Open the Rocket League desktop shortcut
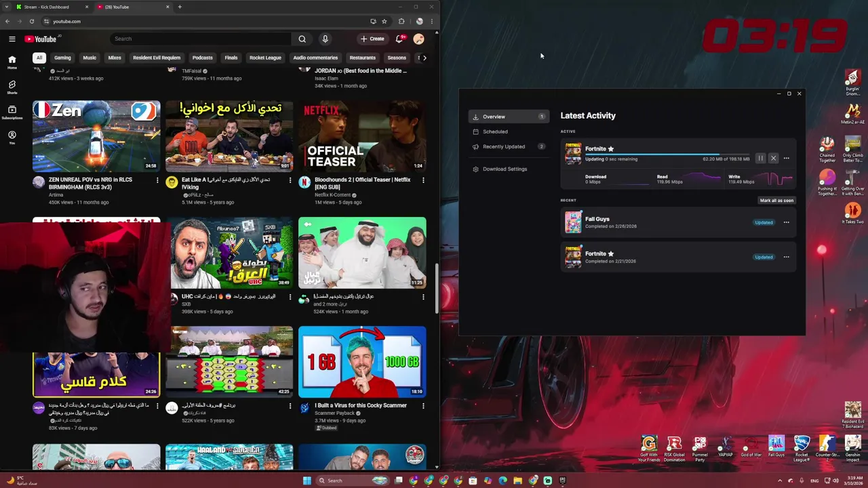Viewport: 868px width, 488px height. 802,449
